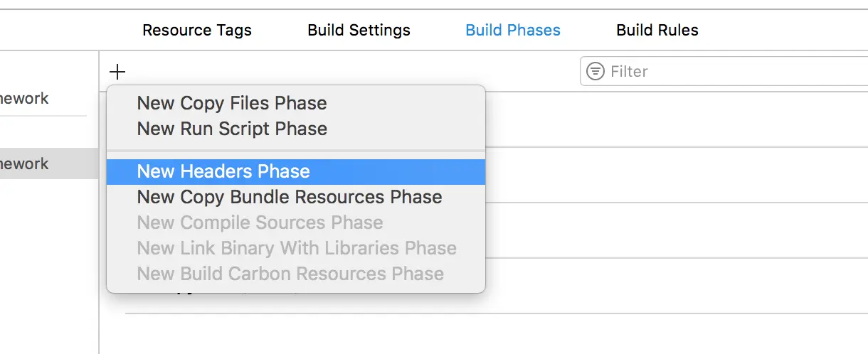Viewport: 868px width, 354px height.
Task: Select the Build Phases tab
Action: pyautogui.click(x=513, y=31)
